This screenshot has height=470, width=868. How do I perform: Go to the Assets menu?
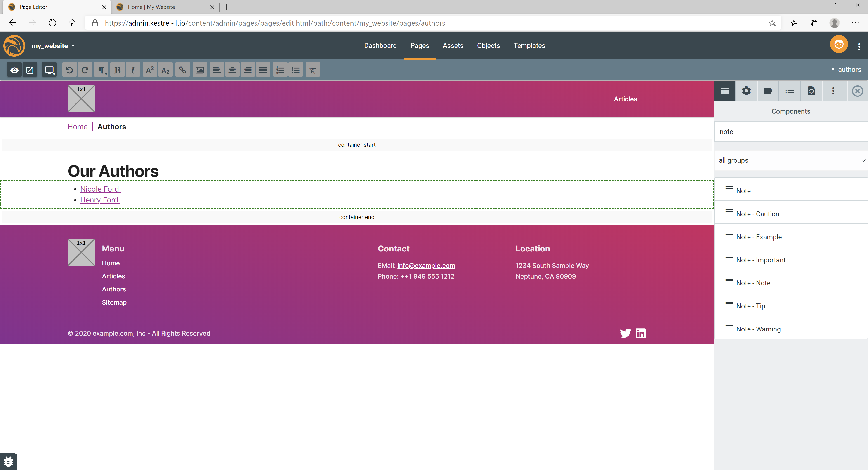(453, 45)
